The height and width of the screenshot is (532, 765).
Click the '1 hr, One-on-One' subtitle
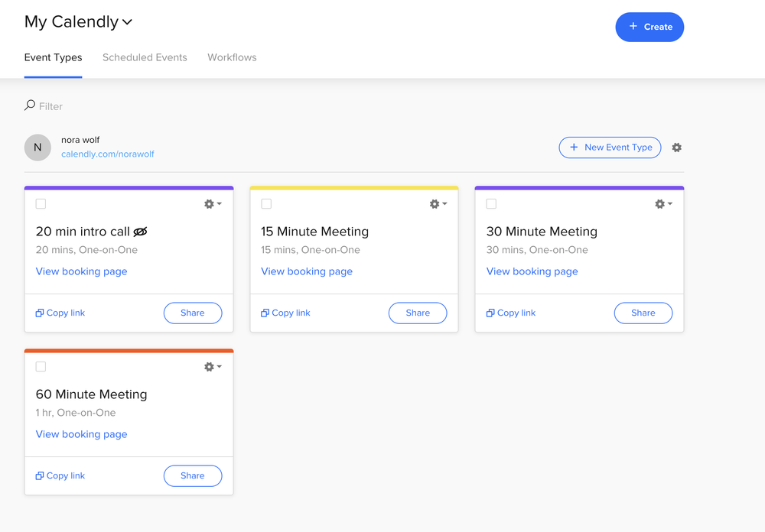click(x=76, y=413)
